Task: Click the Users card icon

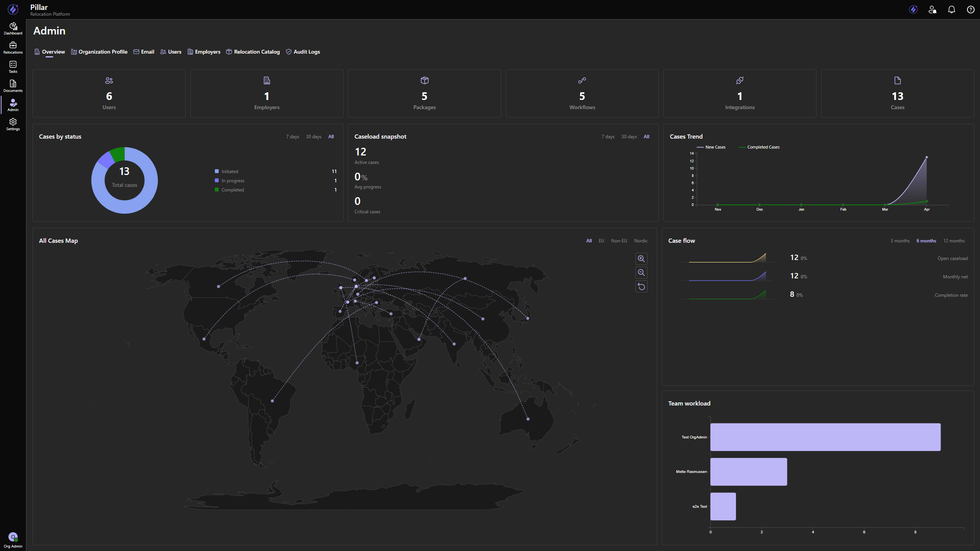Action: pos(109,80)
